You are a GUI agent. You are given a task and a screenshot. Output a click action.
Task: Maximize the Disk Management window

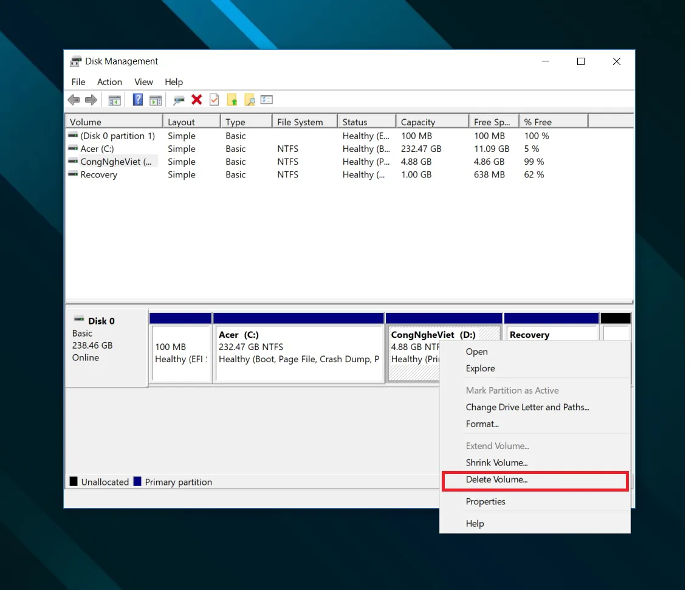[581, 61]
